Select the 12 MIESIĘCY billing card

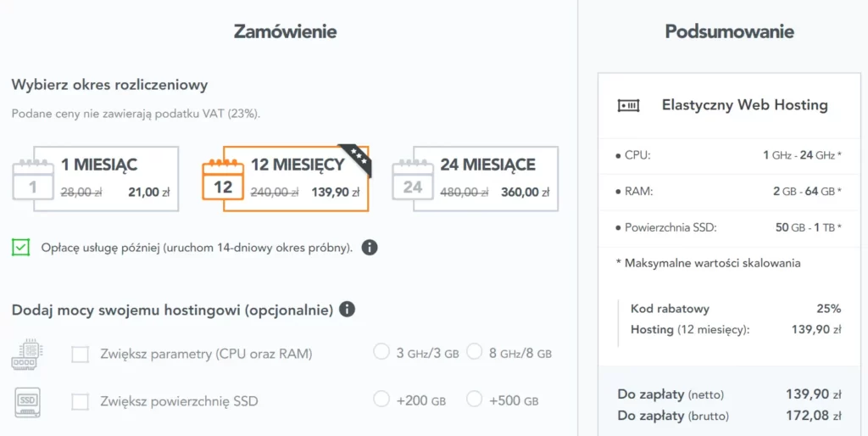[x=286, y=179]
